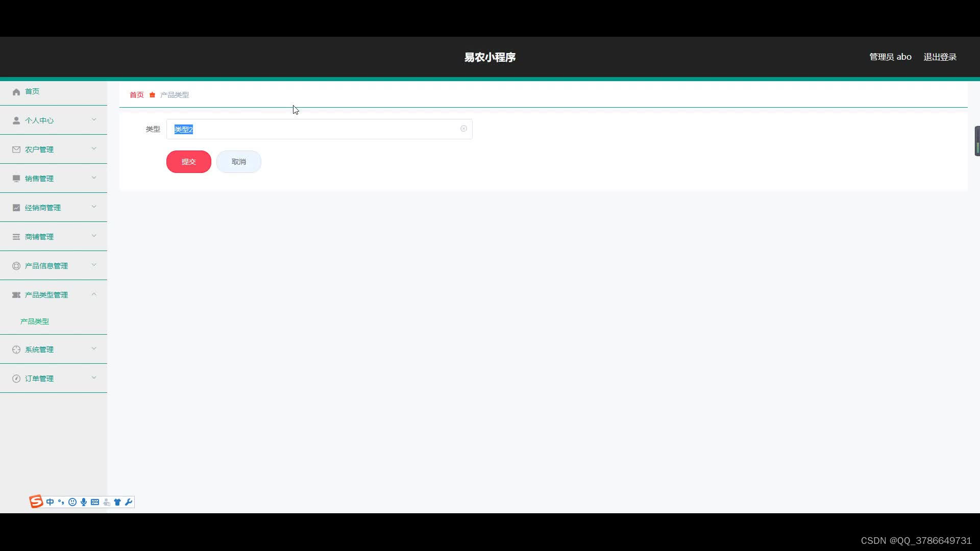Collapse 产品类型管理 with its up chevron
The image size is (980, 551).
[x=94, y=294]
